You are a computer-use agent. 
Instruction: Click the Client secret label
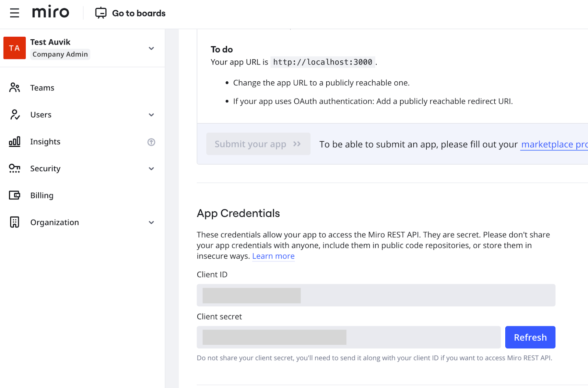point(219,317)
